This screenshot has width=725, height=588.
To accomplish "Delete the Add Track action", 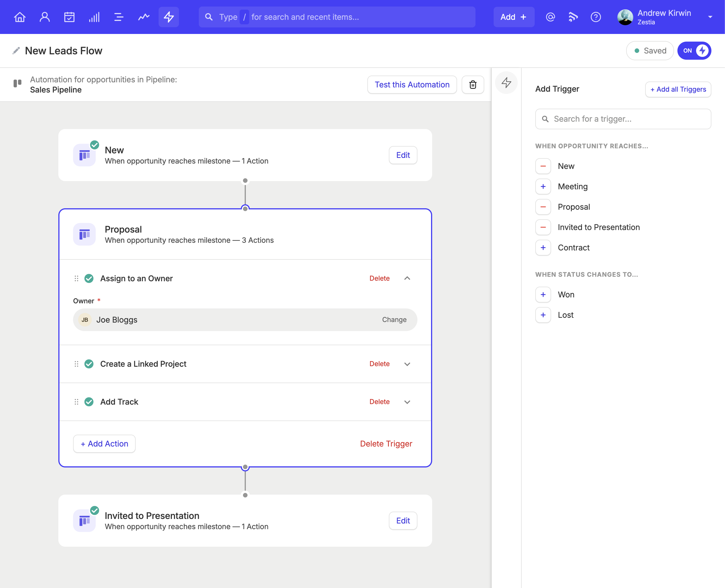I will tap(379, 402).
